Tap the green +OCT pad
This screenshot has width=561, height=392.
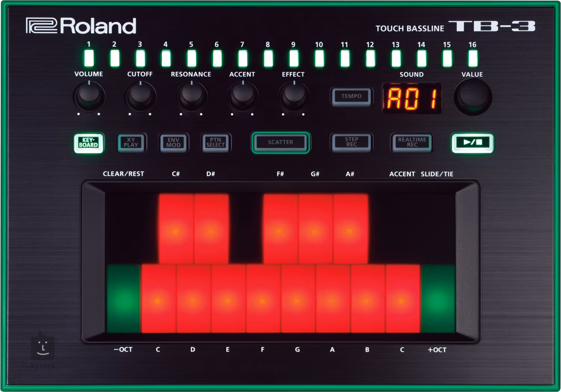pos(437,299)
